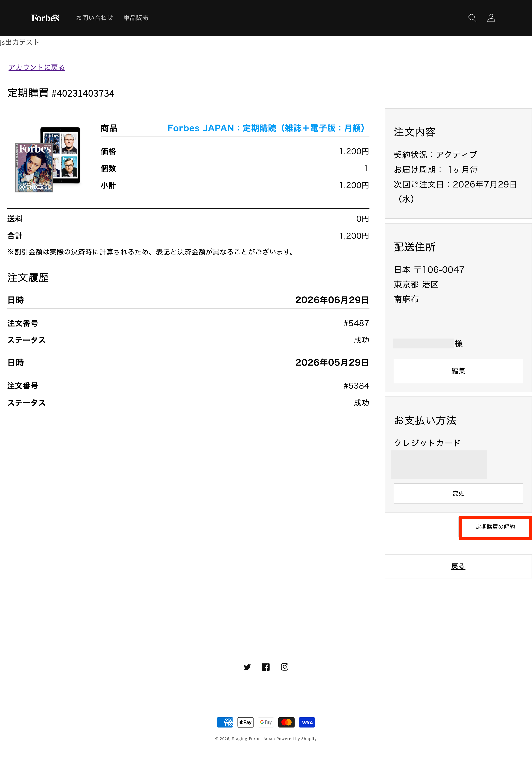Image resolution: width=532 pixels, height=758 pixels.
Task: Click the Mastercard payment icon
Action: (286, 722)
